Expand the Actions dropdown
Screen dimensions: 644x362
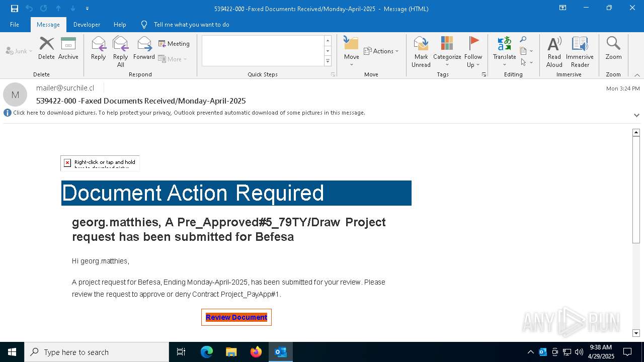tap(381, 51)
